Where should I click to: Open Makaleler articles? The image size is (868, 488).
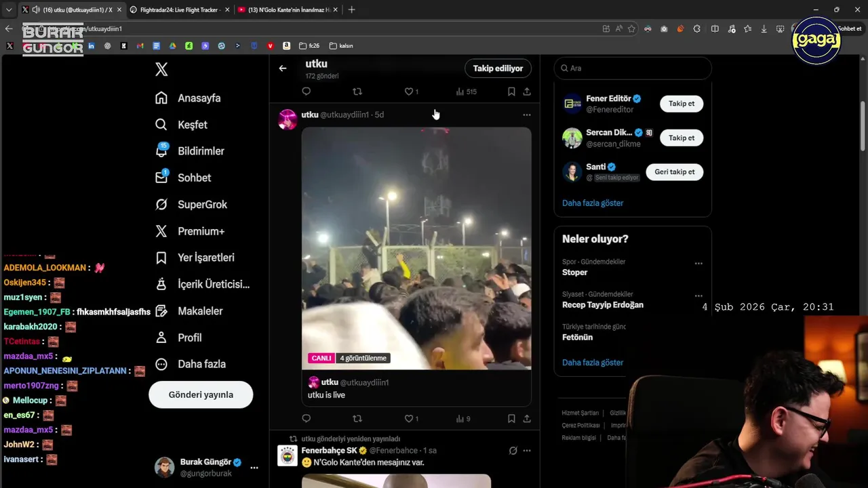[x=189, y=311]
